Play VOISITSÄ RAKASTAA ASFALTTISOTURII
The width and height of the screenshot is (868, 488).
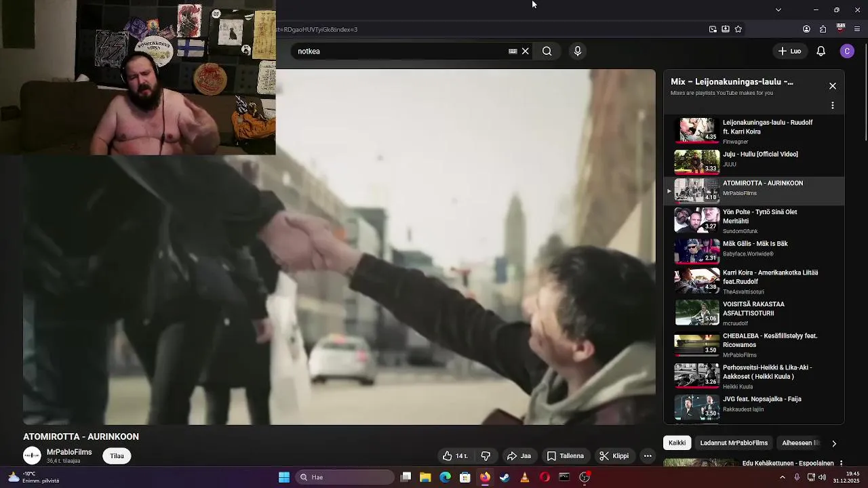pyautogui.click(x=754, y=312)
